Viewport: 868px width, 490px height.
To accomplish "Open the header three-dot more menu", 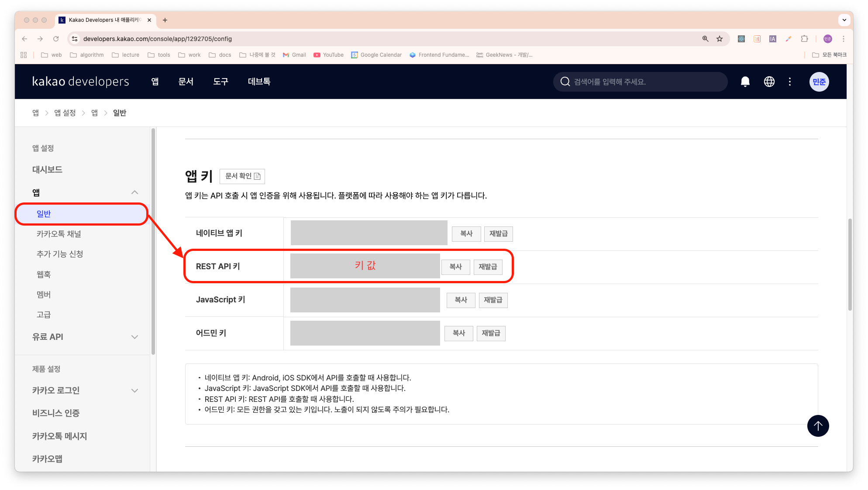I will pos(790,82).
